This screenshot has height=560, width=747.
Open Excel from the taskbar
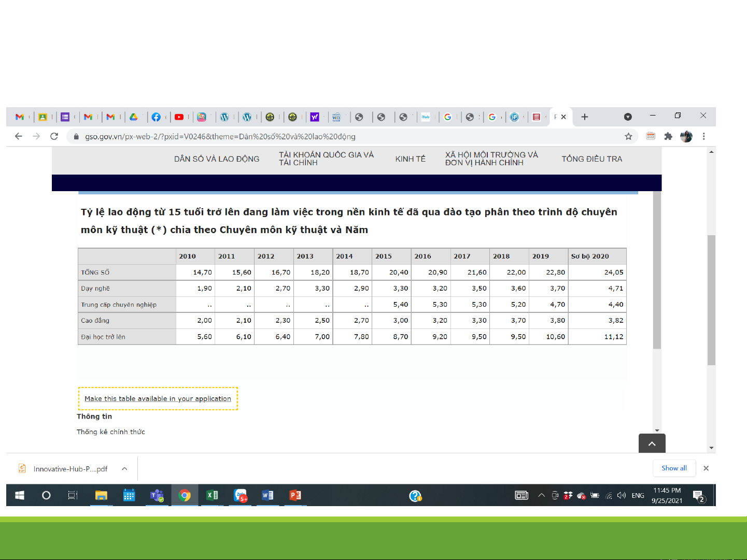[212, 495]
